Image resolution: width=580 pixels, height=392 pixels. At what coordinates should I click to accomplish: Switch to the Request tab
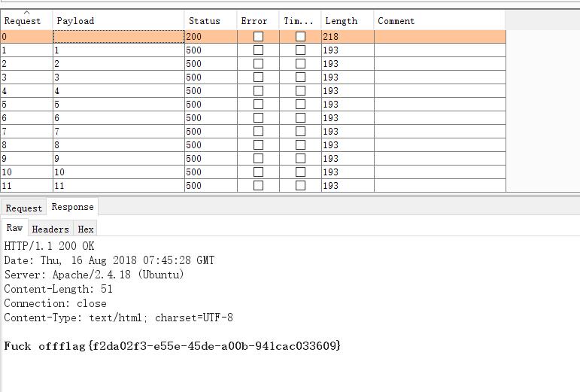tap(24, 208)
